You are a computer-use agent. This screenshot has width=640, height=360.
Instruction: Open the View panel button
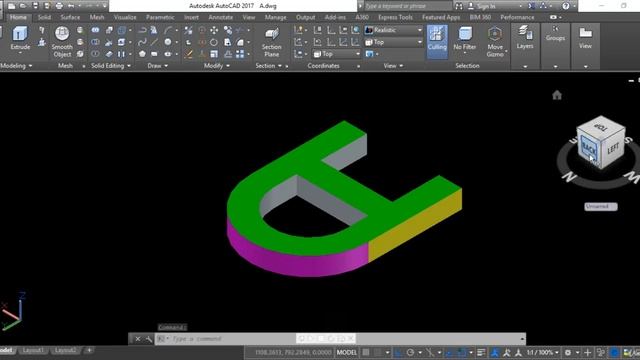click(585, 38)
